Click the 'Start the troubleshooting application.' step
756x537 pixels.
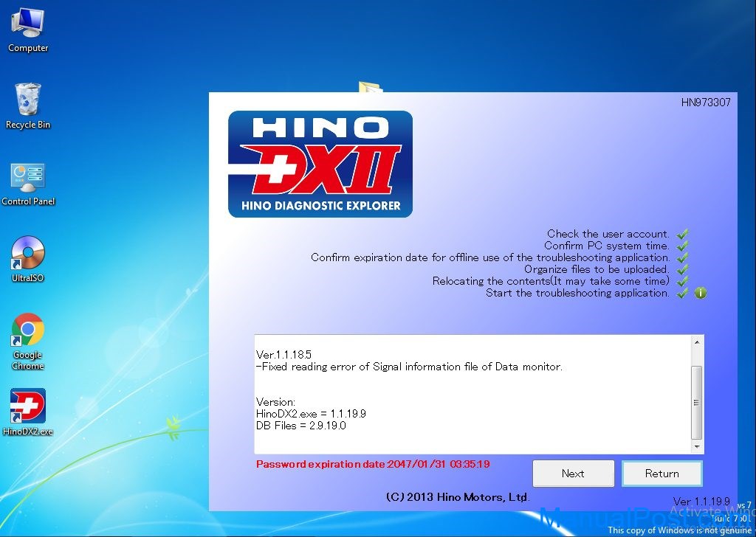(577, 293)
